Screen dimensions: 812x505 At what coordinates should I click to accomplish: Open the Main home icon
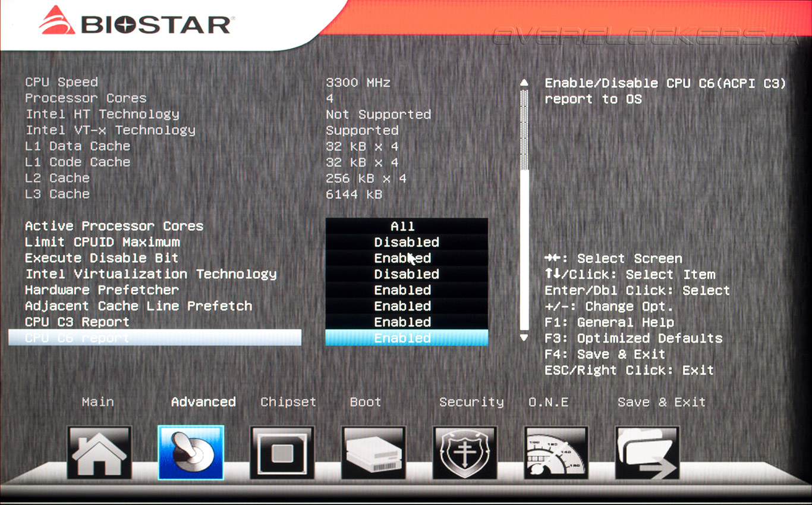point(99,453)
